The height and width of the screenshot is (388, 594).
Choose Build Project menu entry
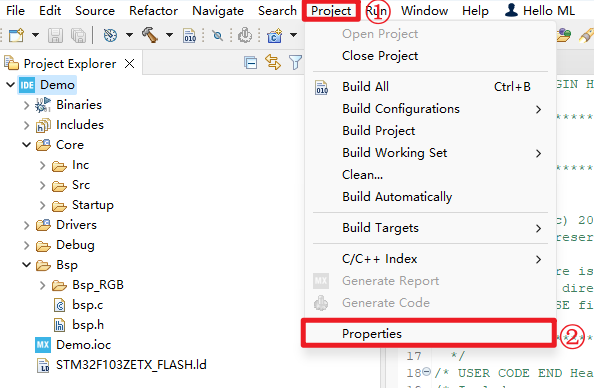pos(430,131)
